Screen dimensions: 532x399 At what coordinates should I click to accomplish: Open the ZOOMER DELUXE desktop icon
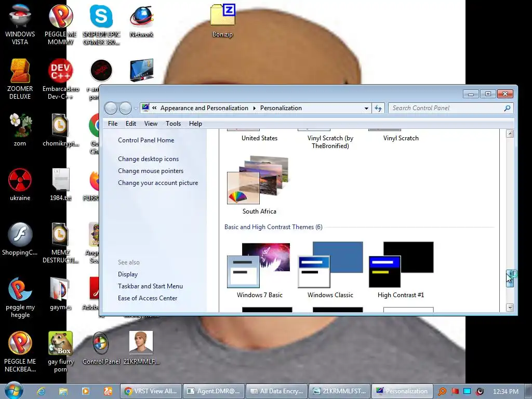click(x=20, y=79)
